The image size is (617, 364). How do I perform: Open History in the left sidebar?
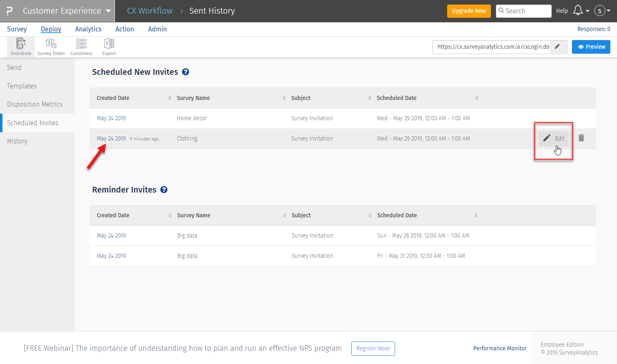tap(17, 141)
